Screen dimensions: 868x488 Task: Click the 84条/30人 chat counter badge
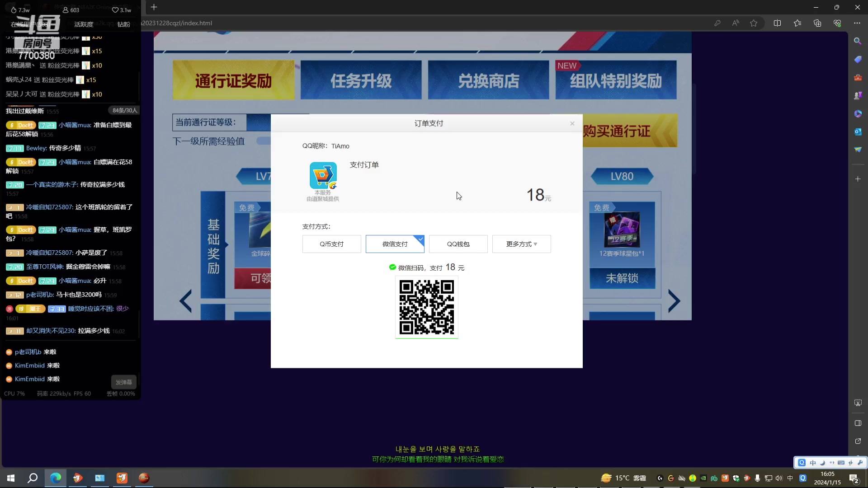tap(124, 110)
